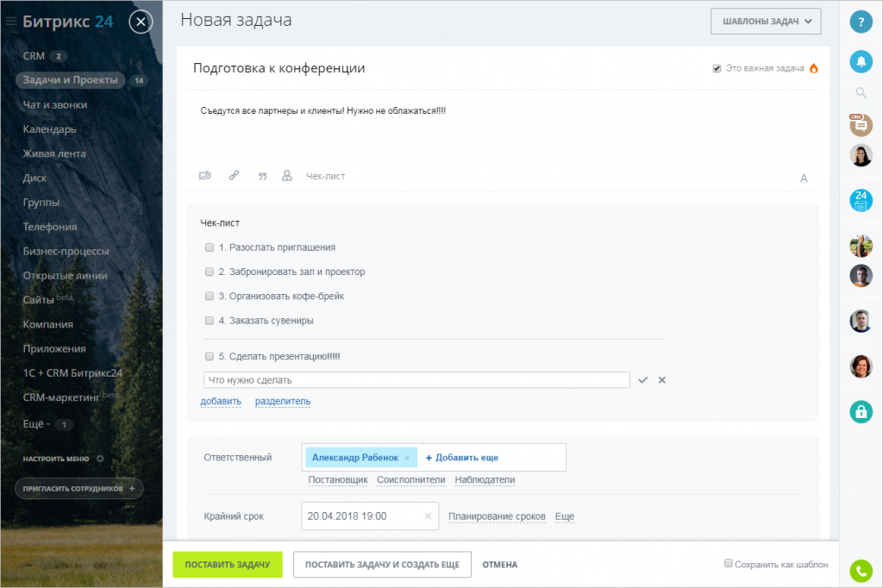Click + Добавить еще in Ответственный

462,458
